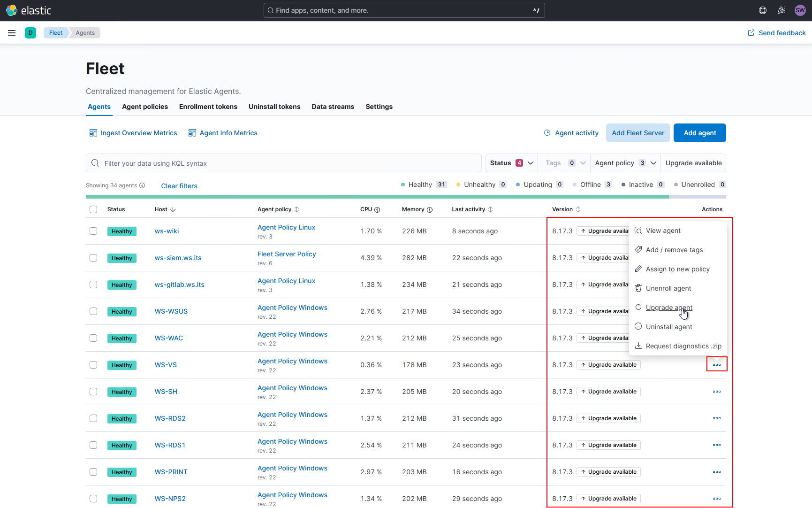Screen dimensions: 812x508
Task: Expand the Tags filter dropdown
Action: point(564,163)
